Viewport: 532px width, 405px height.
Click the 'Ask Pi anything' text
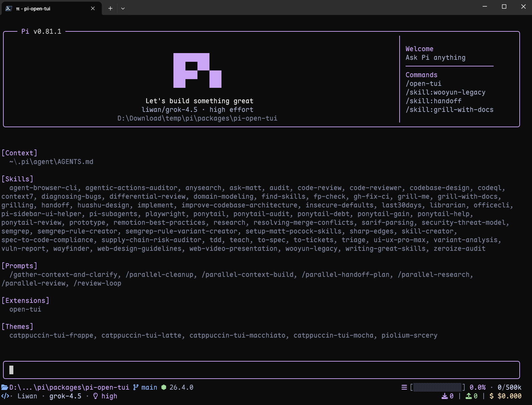coord(436,57)
